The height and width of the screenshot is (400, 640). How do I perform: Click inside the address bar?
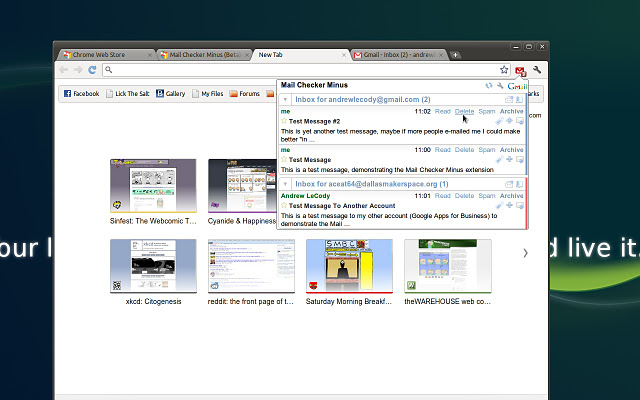tap(301, 70)
